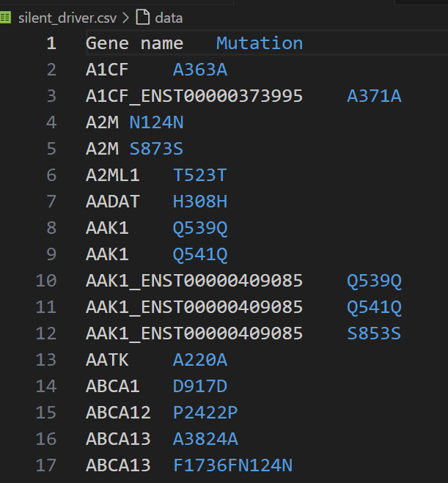Click A2M on line 4
The width and height of the screenshot is (448, 483).
[x=103, y=122]
